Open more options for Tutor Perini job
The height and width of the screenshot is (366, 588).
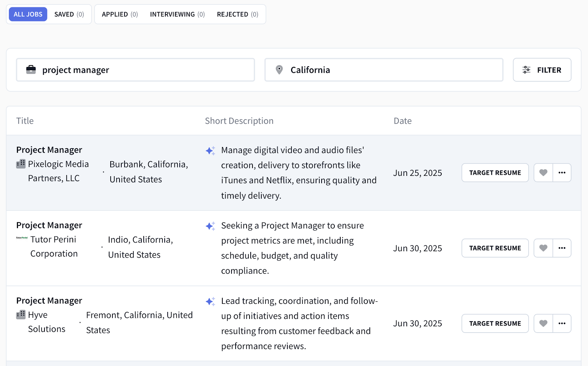pos(562,248)
